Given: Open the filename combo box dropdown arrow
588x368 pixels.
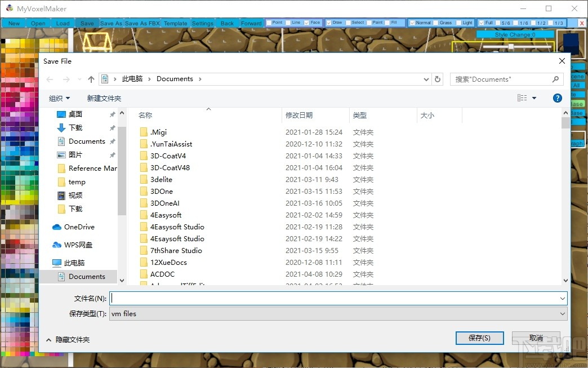Looking at the screenshot, I should 563,298.
